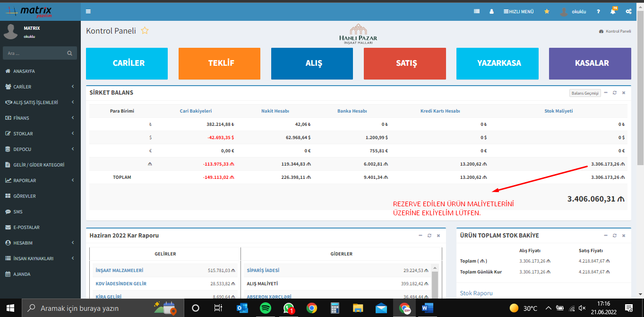644x317 pixels.
Task: Open settings gears icon in header
Action: (x=628, y=11)
